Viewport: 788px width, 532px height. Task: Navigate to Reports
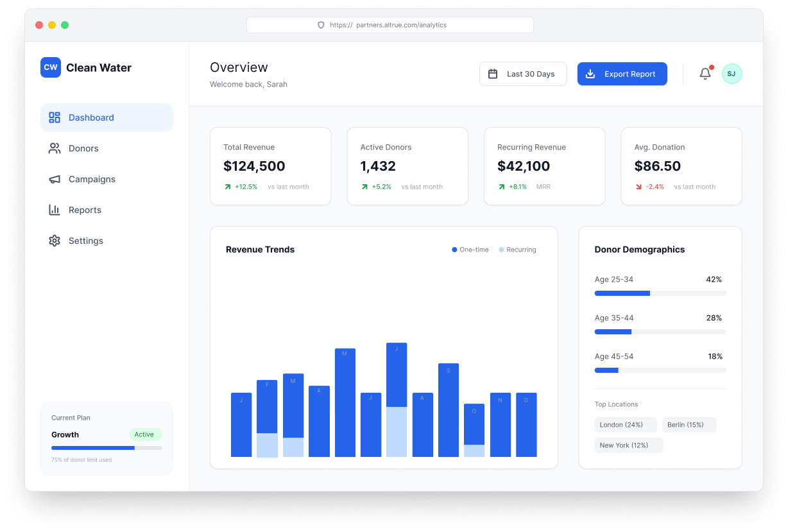[x=107, y=210]
